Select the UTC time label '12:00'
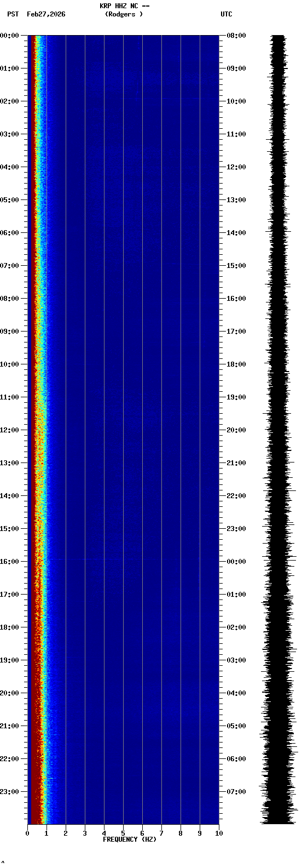 (236, 167)
